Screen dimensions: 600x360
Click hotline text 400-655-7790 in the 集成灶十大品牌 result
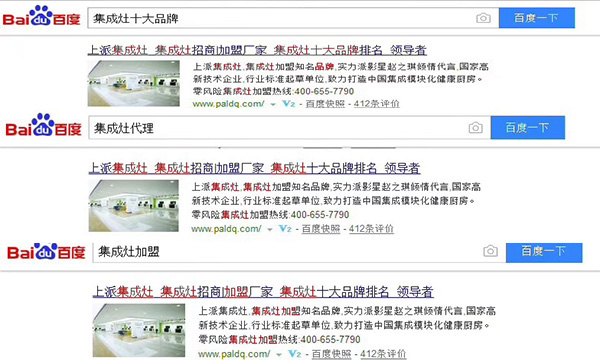(x=324, y=91)
